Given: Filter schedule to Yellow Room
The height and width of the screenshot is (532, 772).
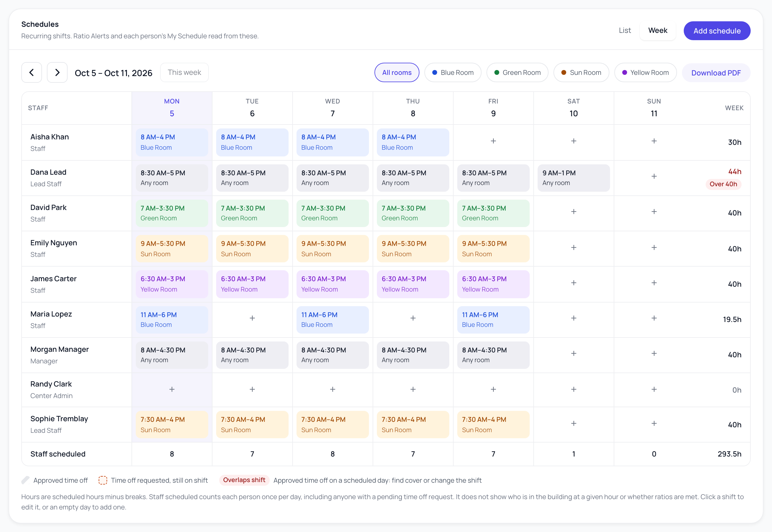Looking at the screenshot, I should click(645, 72).
